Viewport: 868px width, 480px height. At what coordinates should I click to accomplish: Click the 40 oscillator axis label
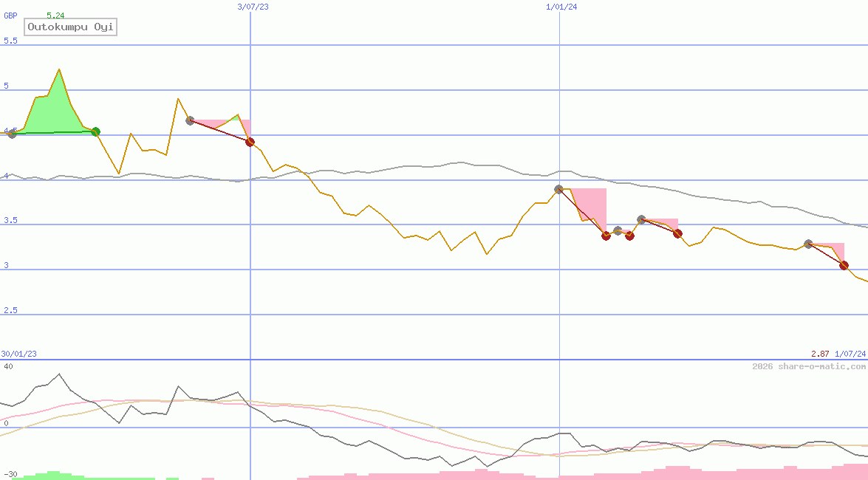tap(7, 366)
